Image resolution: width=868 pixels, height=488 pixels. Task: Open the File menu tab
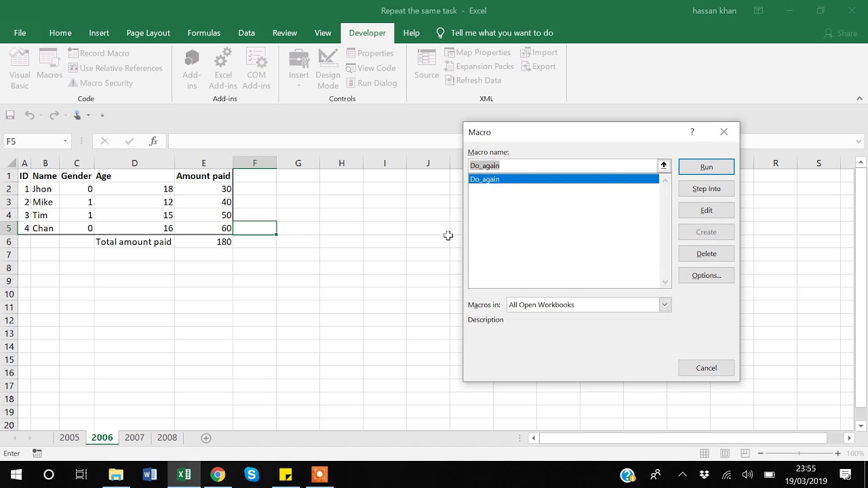(x=20, y=33)
